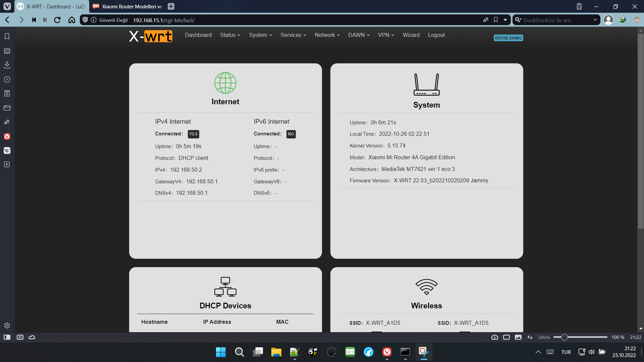Open the search engine dropdown arrow
The height and width of the screenshot is (362, 644).
[x=595, y=20]
